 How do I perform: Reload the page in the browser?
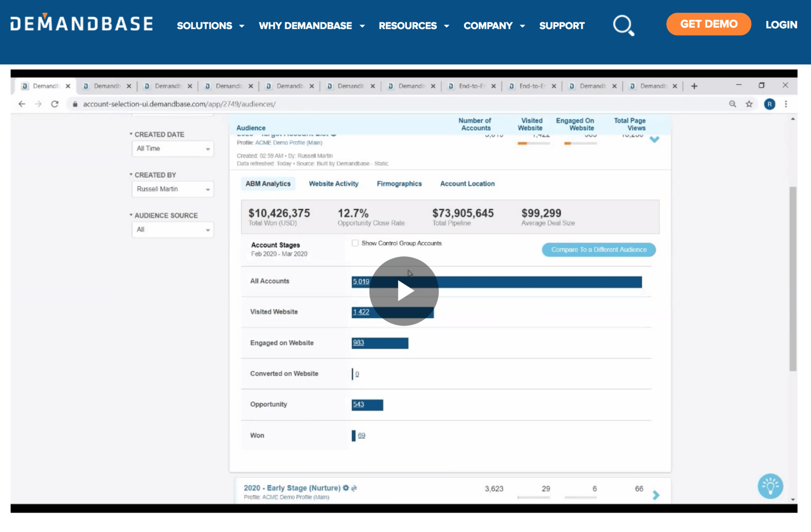pyautogui.click(x=55, y=104)
